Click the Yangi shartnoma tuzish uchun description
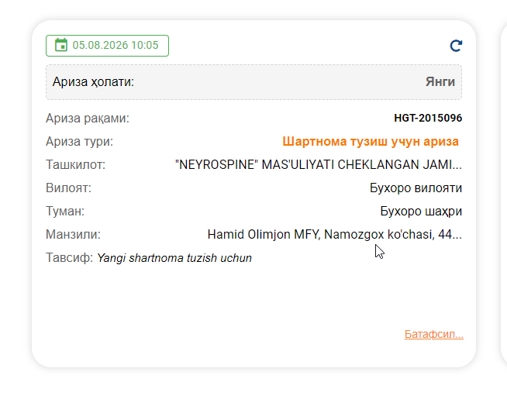Viewport: 507px width, 420px height. (x=174, y=258)
